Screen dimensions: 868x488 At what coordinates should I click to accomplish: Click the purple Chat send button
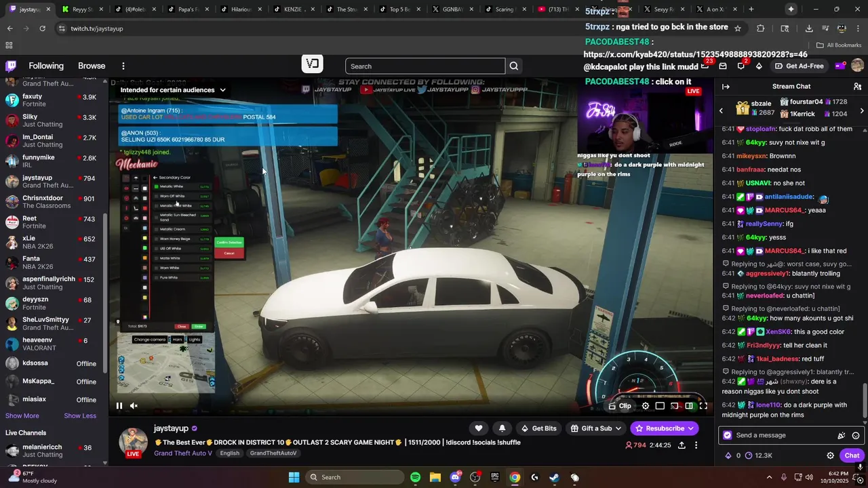point(852,455)
